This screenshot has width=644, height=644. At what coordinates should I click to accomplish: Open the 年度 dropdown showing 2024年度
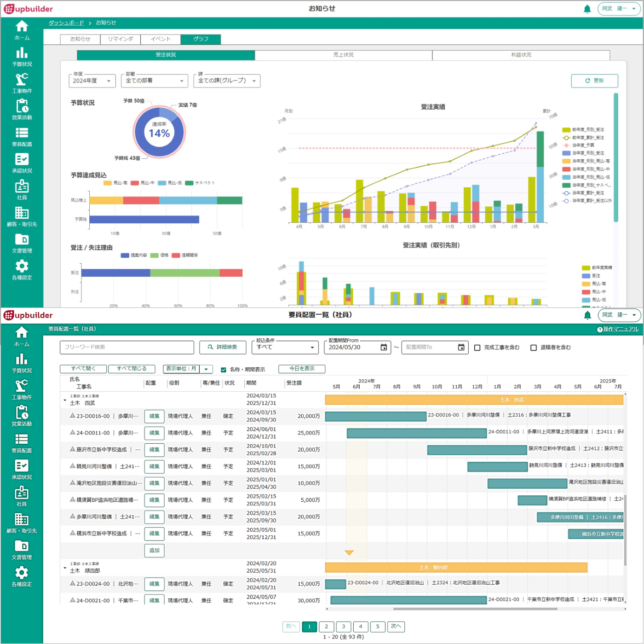[x=92, y=81]
